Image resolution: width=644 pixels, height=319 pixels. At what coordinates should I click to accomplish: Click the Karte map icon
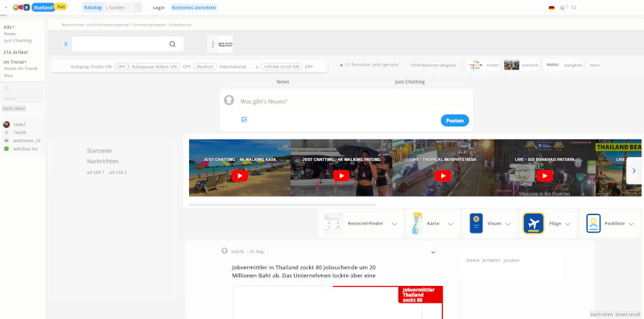417,223
